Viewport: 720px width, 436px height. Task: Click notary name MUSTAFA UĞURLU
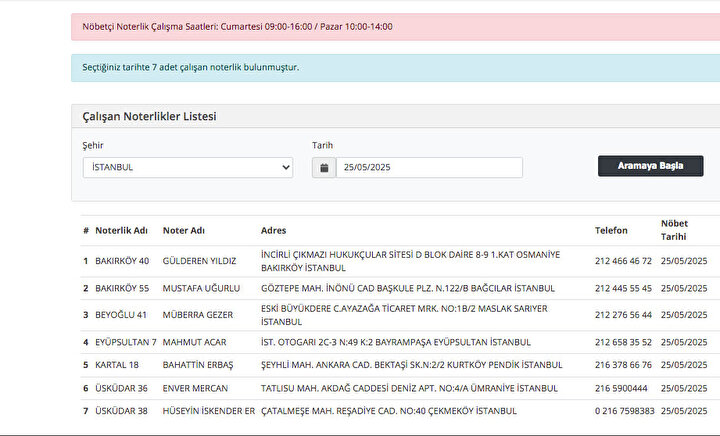[201, 288]
